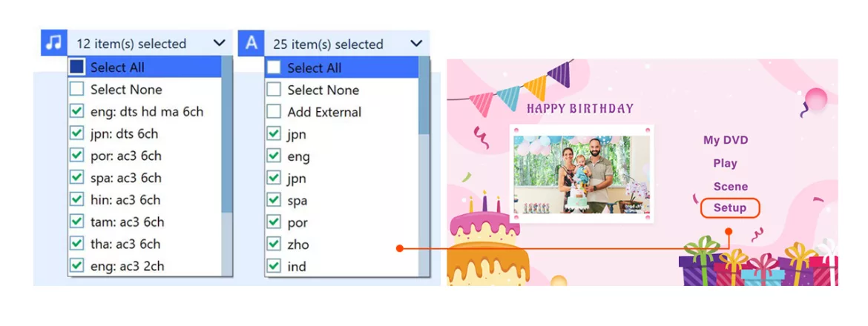Uncheck the zho subtitle track

coord(274,245)
